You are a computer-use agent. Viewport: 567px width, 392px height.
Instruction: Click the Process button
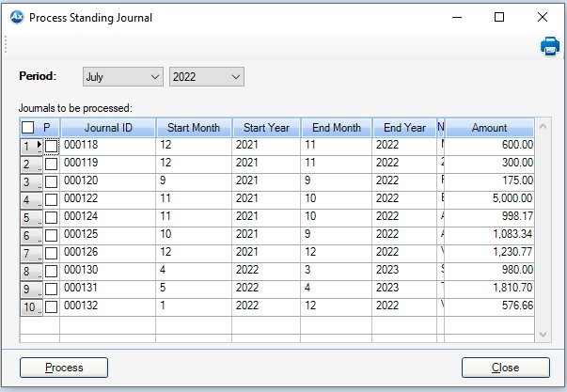[x=64, y=368]
